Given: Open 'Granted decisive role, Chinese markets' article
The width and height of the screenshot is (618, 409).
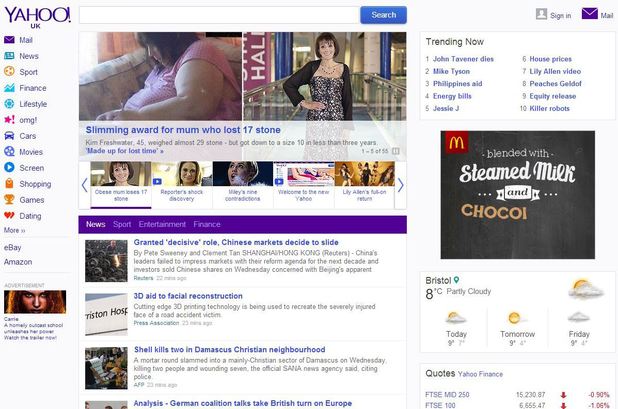Looking at the screenshot, I should point(236,242).
